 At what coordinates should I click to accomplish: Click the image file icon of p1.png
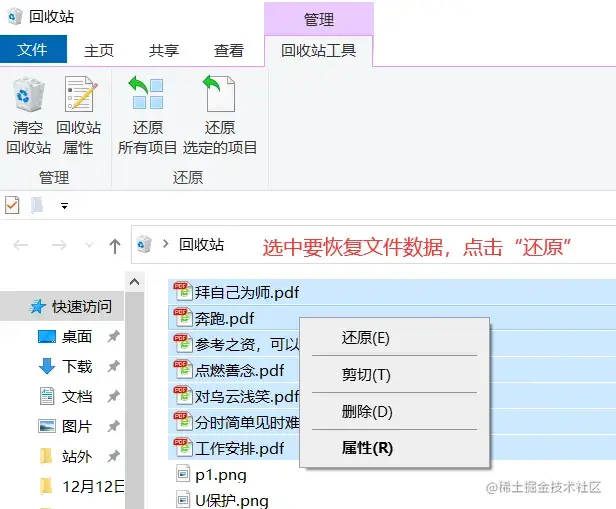(183, 474)
